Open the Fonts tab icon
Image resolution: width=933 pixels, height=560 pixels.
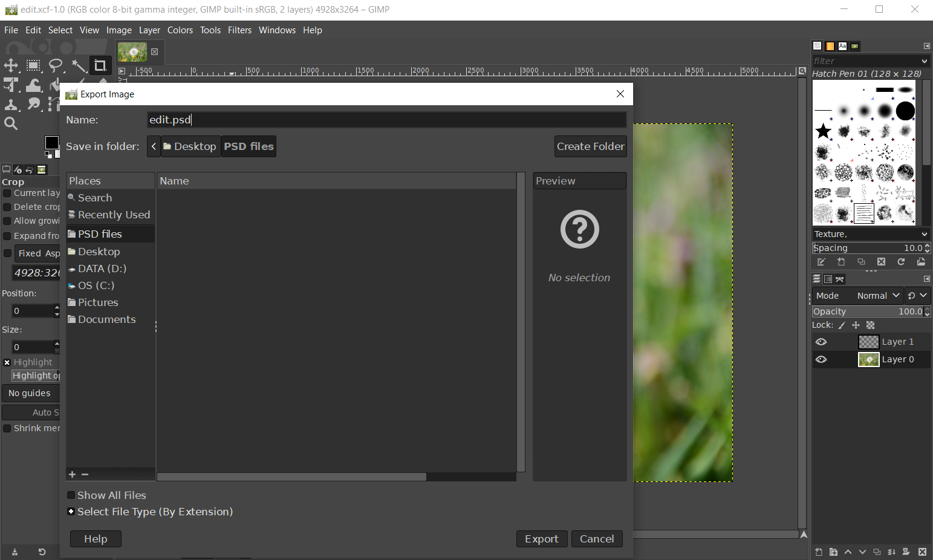click(x=842, y=46)
